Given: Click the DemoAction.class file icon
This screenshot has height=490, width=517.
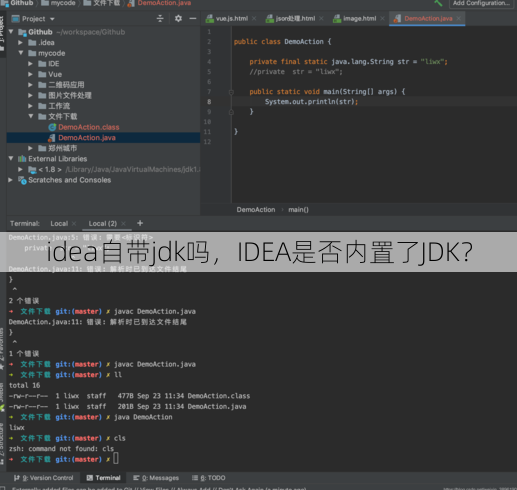Looking at the screenshot, I should [52, 127].
